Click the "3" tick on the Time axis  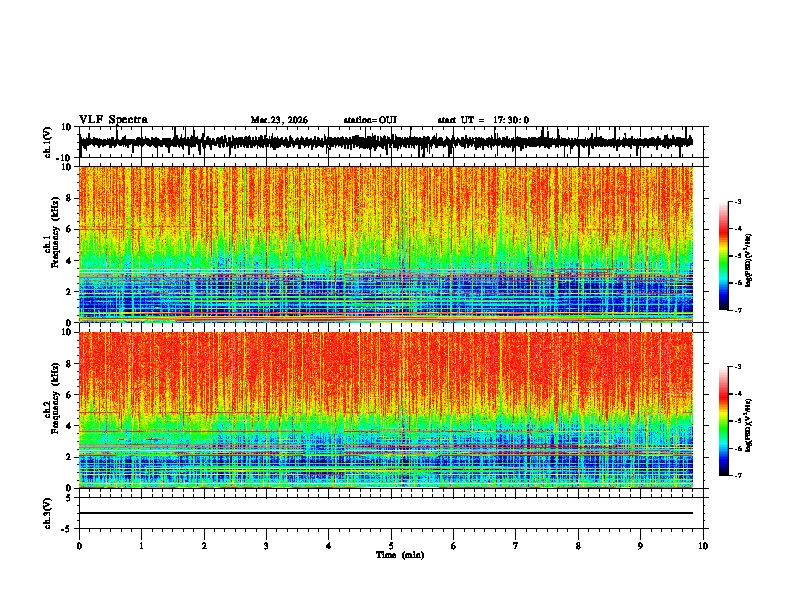266,546
